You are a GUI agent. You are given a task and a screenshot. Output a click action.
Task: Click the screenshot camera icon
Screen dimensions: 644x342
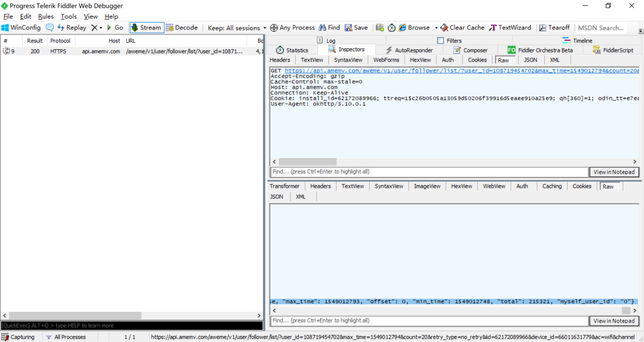point(380,28)
